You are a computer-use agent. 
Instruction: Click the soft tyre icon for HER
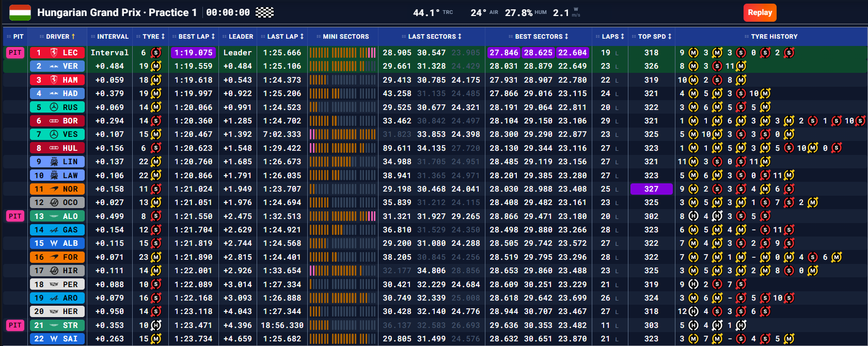(156, 311)
